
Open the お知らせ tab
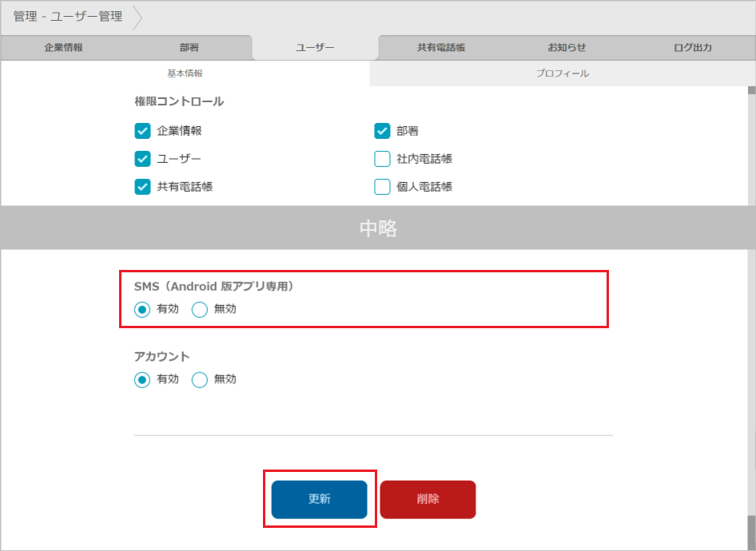pyautogui.click(x=567, y=48)
